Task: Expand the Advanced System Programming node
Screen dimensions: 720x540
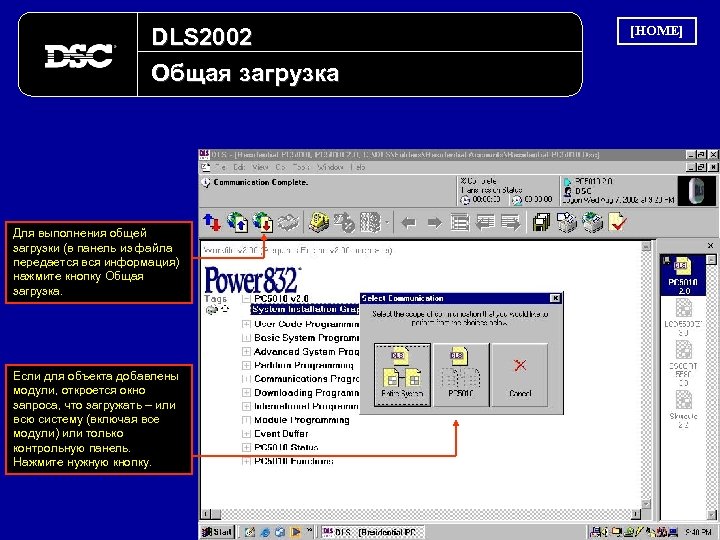Action: click(x=246, y=352)
